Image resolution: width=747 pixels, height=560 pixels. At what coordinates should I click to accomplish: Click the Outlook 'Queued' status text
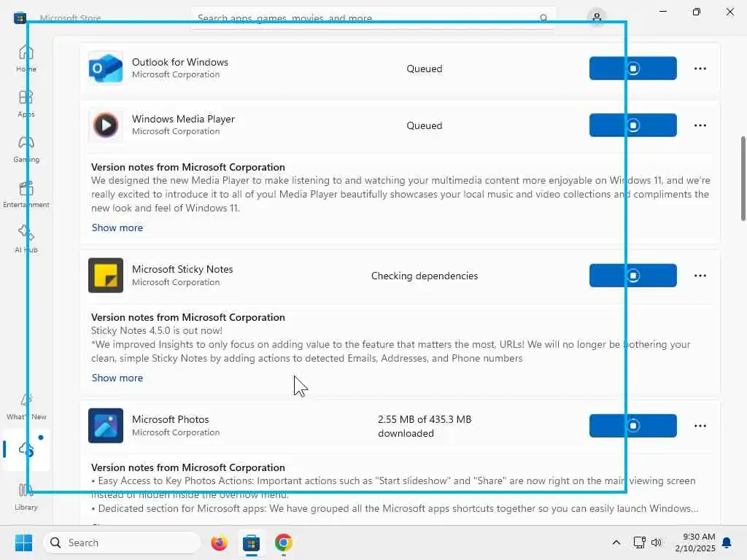425,69
